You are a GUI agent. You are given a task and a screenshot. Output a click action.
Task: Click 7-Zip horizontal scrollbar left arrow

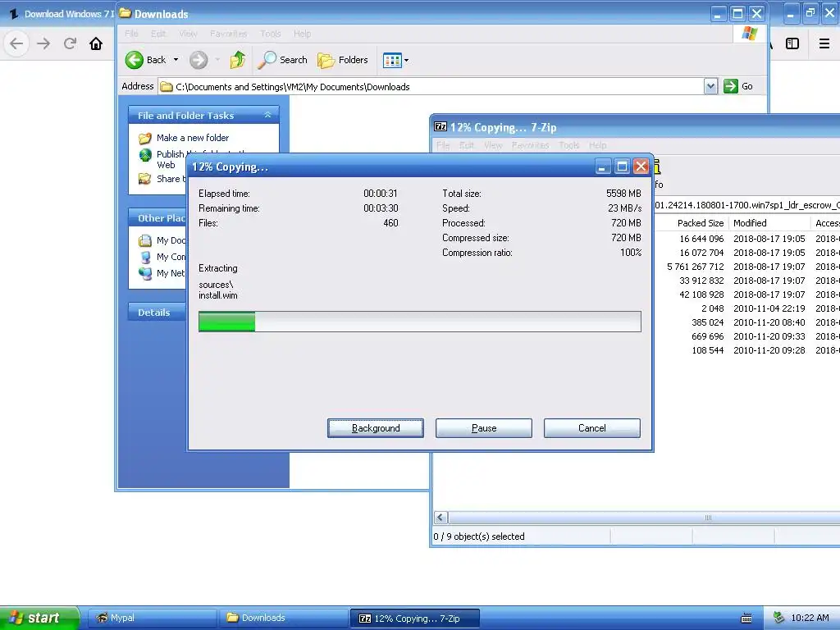pos(441,518)
